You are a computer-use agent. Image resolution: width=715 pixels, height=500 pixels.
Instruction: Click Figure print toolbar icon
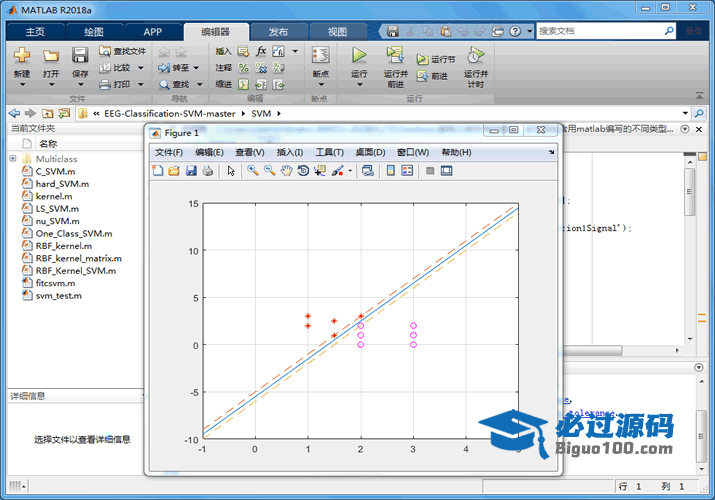coord(208,171)
